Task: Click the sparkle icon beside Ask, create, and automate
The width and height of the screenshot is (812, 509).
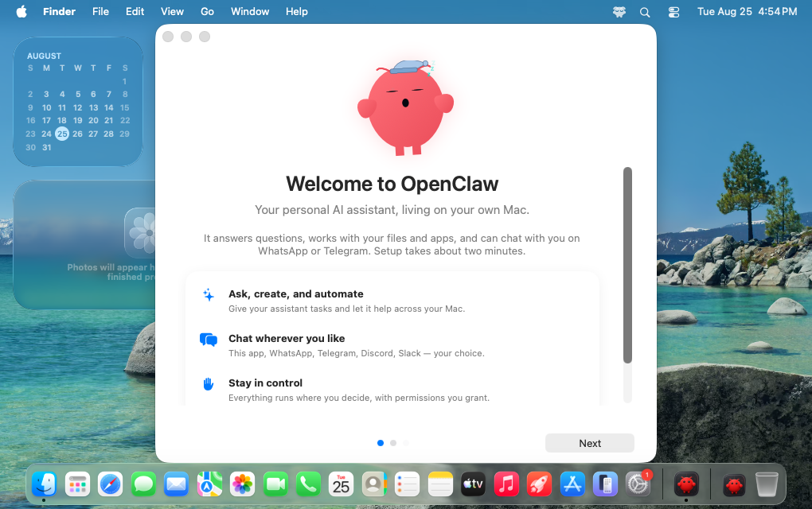Action: [209, 295]
